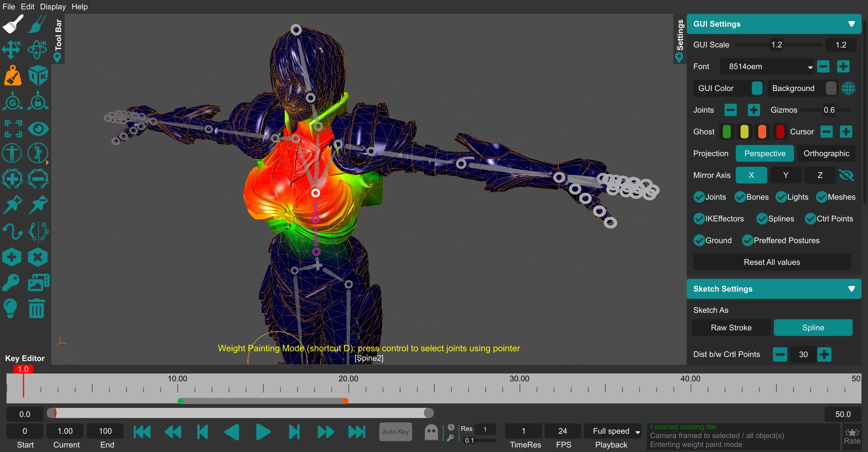Click the add pin icon
This screenshot has width=868, height=452.
click(x=12, y=205)
